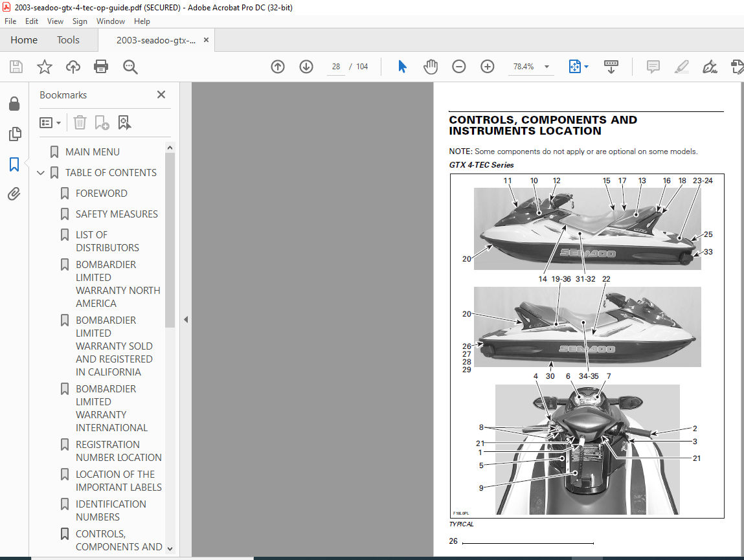744x560 pixels.
Task: Switch to the Tools tab
Action: (x=68, y=40)
